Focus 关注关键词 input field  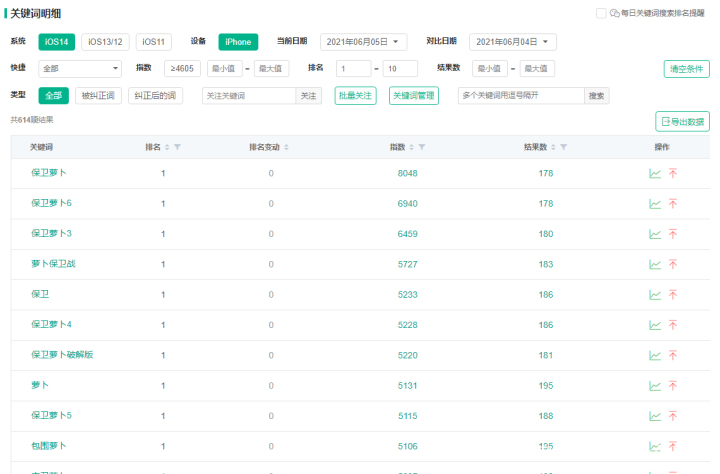[249, 96]
